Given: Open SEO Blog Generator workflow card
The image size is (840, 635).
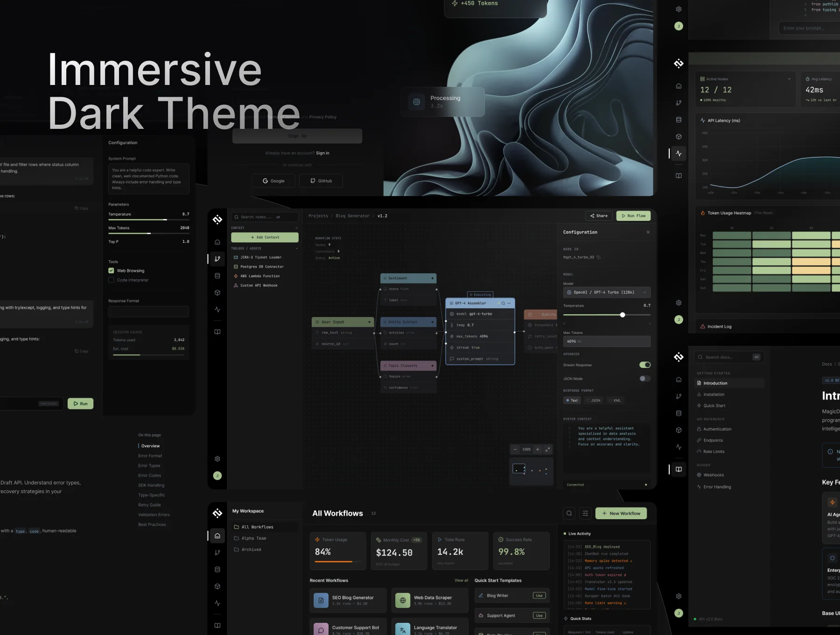Looking at the screenshot, I should pos(348,600).
